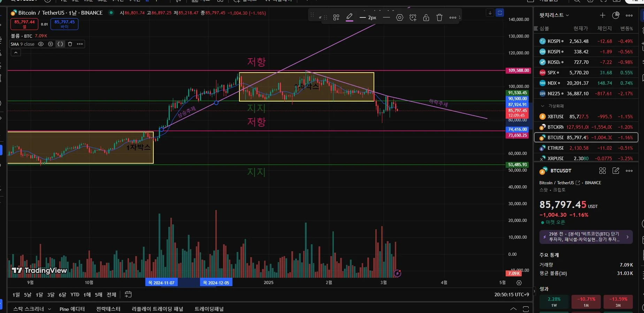
Task: Add alert on drawing with clock icon
Action: 413,17
